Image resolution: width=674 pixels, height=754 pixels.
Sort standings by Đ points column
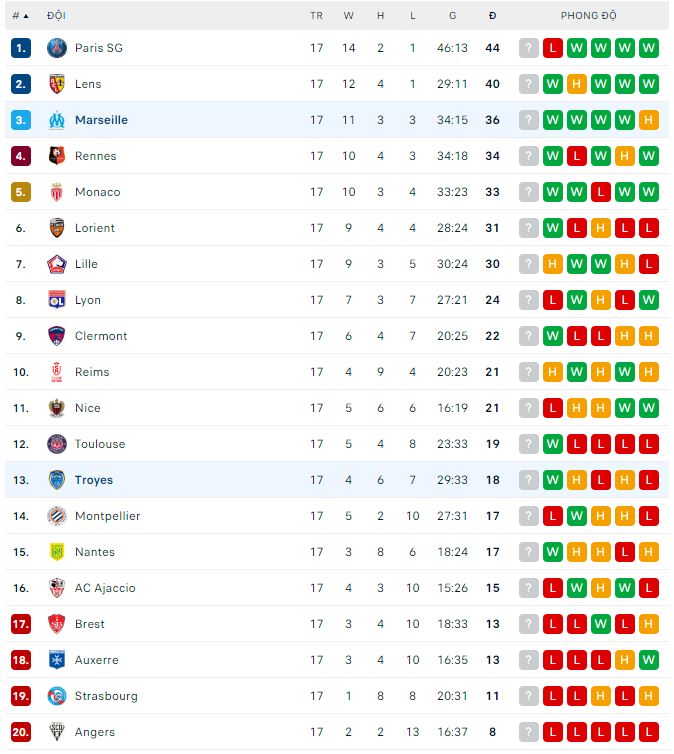(x=492, y=16)
